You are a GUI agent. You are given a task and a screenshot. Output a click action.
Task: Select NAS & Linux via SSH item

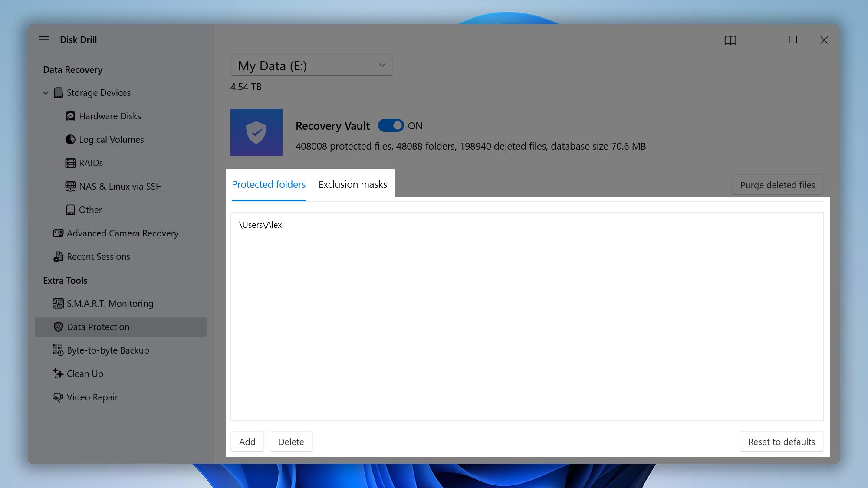120,187
